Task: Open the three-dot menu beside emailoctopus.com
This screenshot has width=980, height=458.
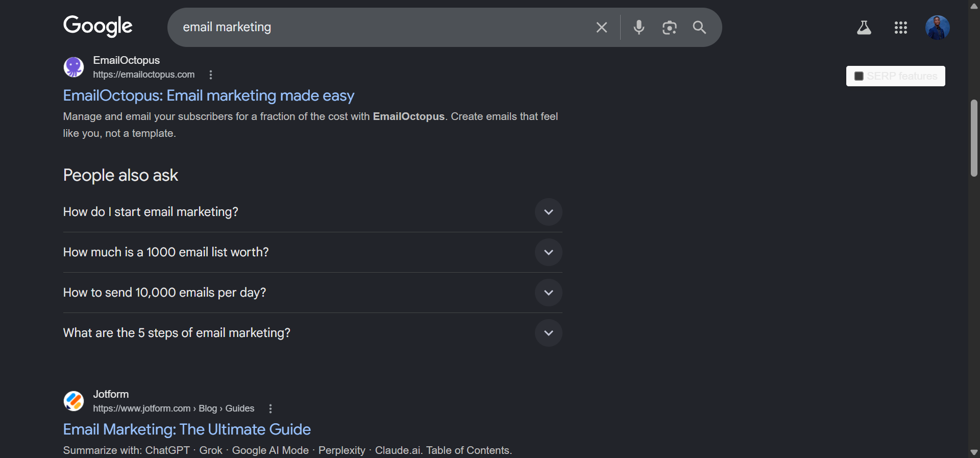Action: pyautogui.click(x=211, y=75)
